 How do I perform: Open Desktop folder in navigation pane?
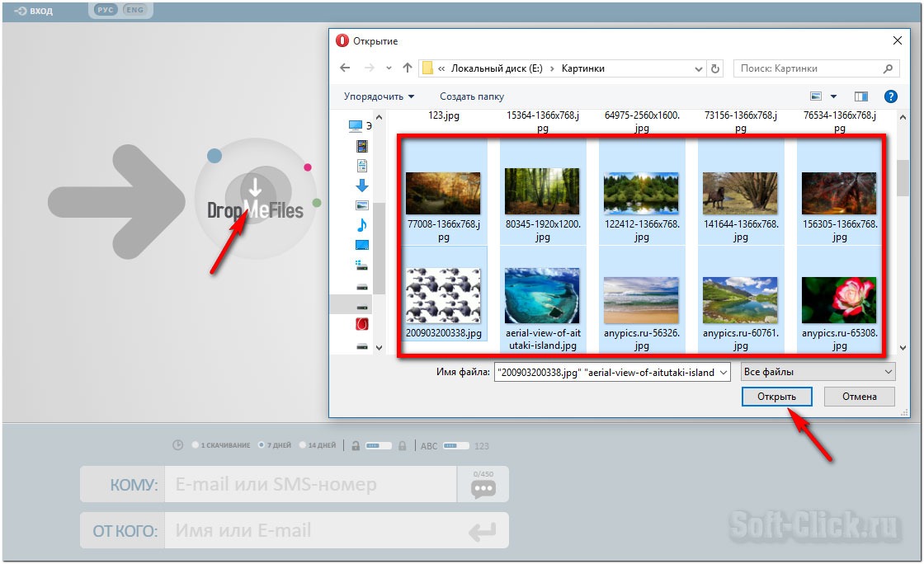362,245
